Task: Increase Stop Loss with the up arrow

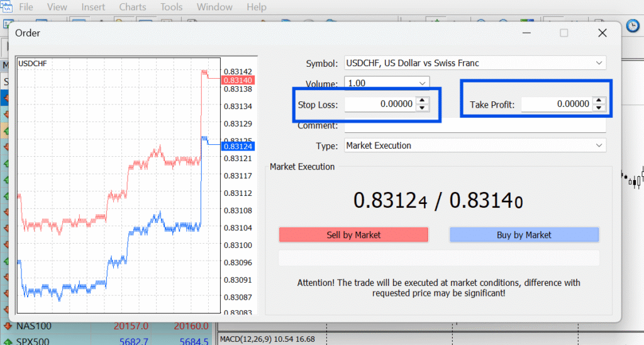Action: [x=423, y=101]
